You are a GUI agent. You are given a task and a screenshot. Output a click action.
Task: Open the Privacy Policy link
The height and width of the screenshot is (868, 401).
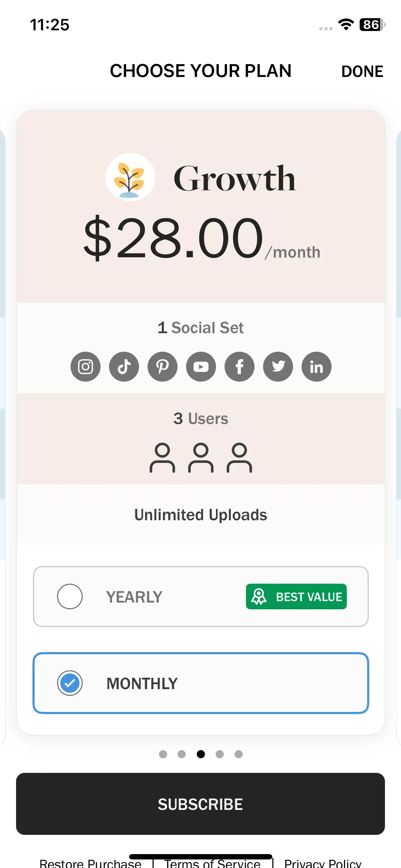pos(323,863)
